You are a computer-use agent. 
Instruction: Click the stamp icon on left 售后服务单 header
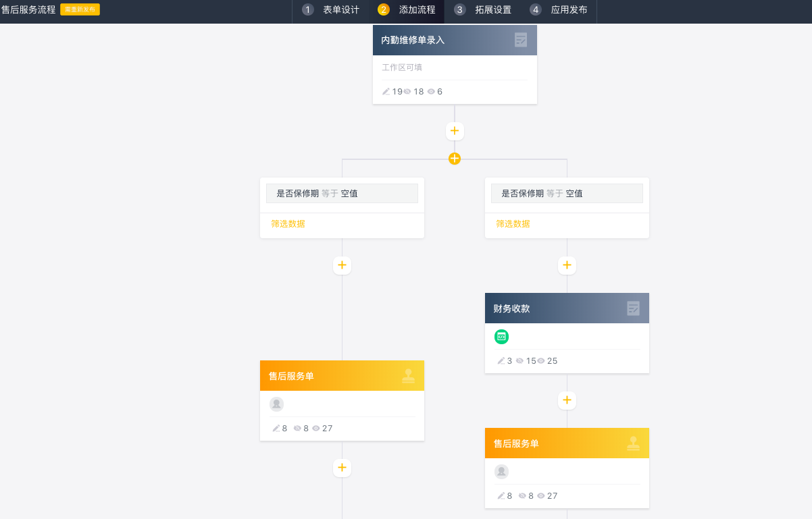click(x=408, y=376)
